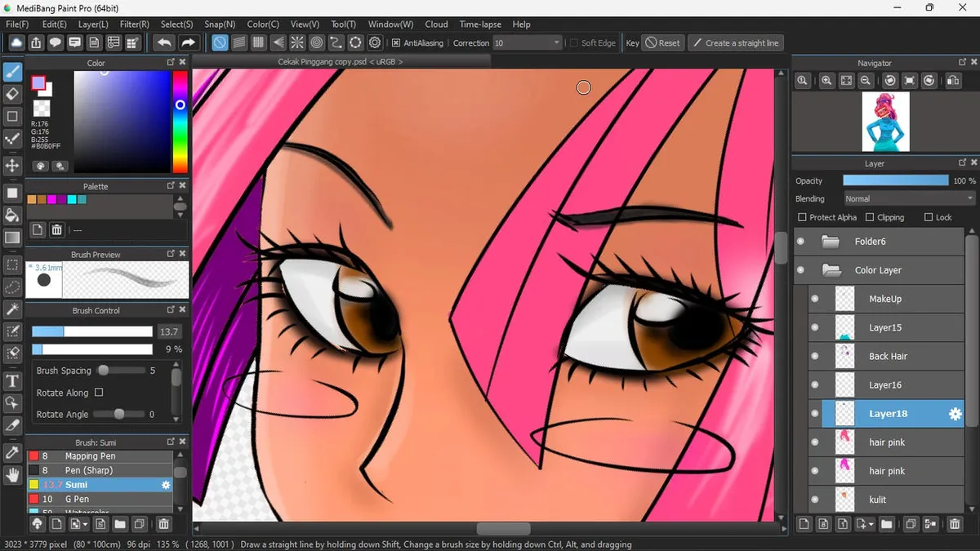The height and width of the screenshot is (551, 980).
Task: Turn on the grid snap icon
Action: click(258, 42)
